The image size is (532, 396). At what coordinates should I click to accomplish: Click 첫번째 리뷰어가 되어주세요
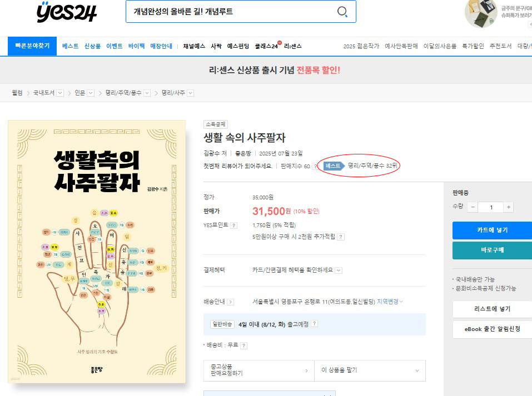(238, 166)
